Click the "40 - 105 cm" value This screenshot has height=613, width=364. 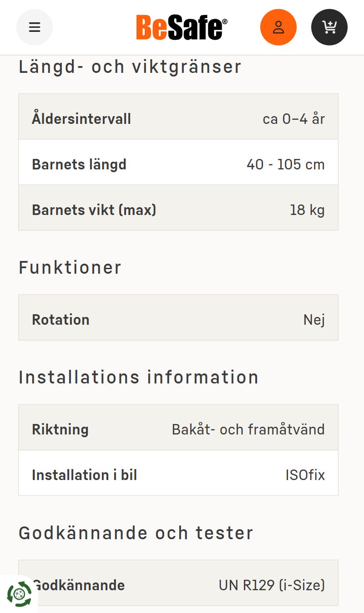click(285, 164)
